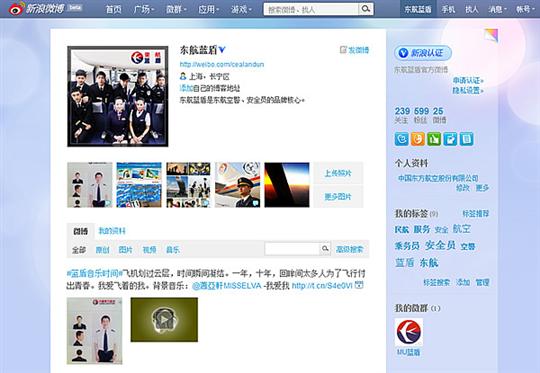Screen dimensions: 540x373
Task: Switch to the 微博 tab
Action: (80, 231)
